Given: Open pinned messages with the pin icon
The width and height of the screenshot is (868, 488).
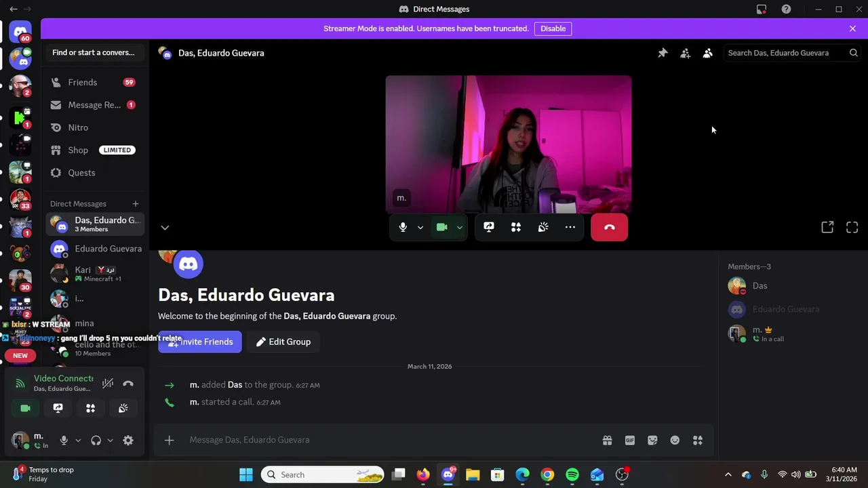Looking at the screenshot, I should tap(663, 53).
